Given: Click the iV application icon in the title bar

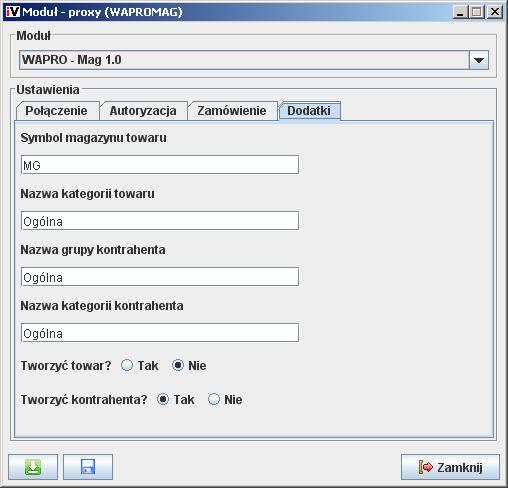Looking at the screenshot, I should (x=13, y=12).
